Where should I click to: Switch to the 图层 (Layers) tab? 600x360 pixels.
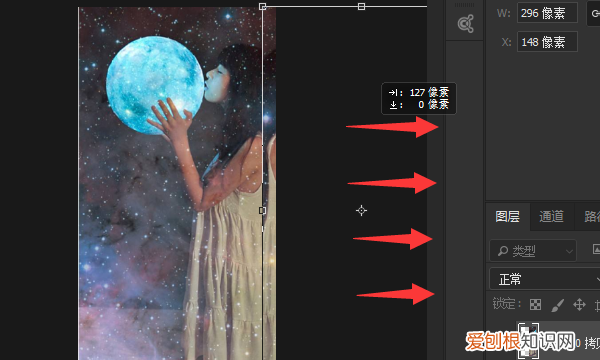[x=507, y=217]
